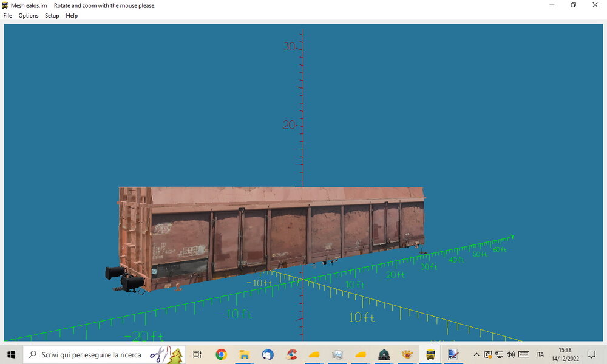Open the volume control tray icon
The width and height of the screenshot is (607, 364).
point(510,354)
